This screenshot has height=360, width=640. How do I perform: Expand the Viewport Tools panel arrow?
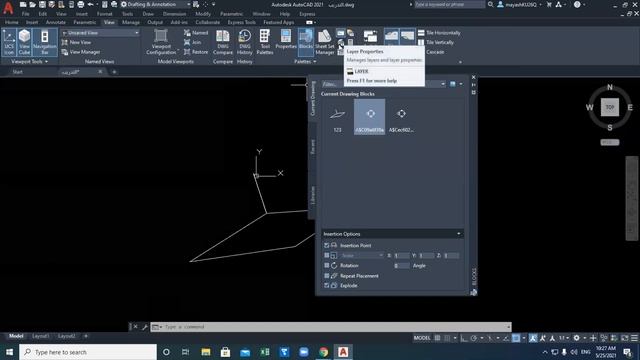46,62
